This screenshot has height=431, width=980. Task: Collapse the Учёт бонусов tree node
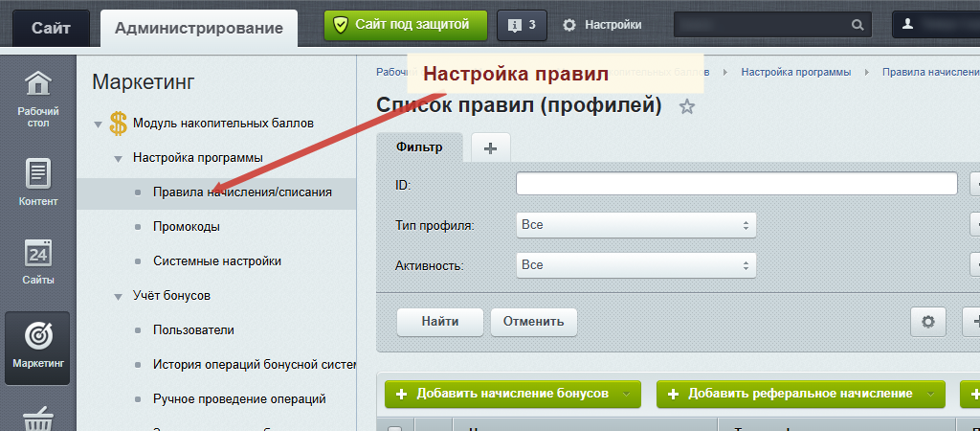pyautogui.click(x=118, y=297)
